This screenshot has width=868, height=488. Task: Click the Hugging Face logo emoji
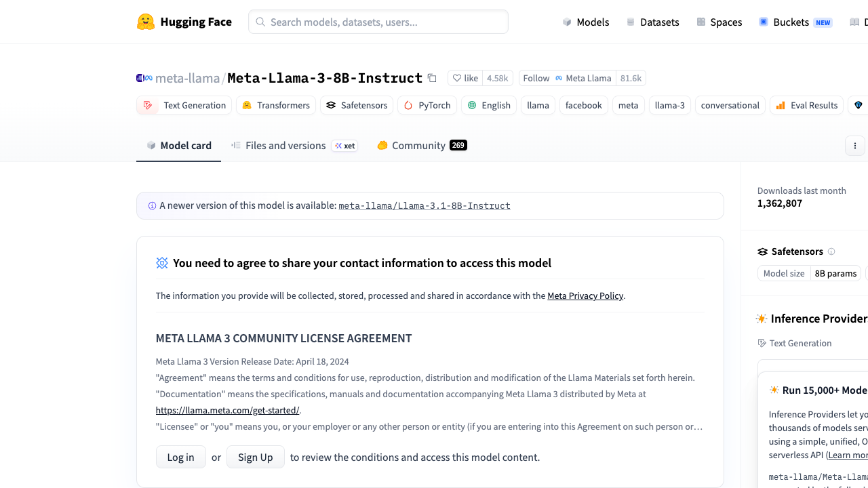pos(146,22)
